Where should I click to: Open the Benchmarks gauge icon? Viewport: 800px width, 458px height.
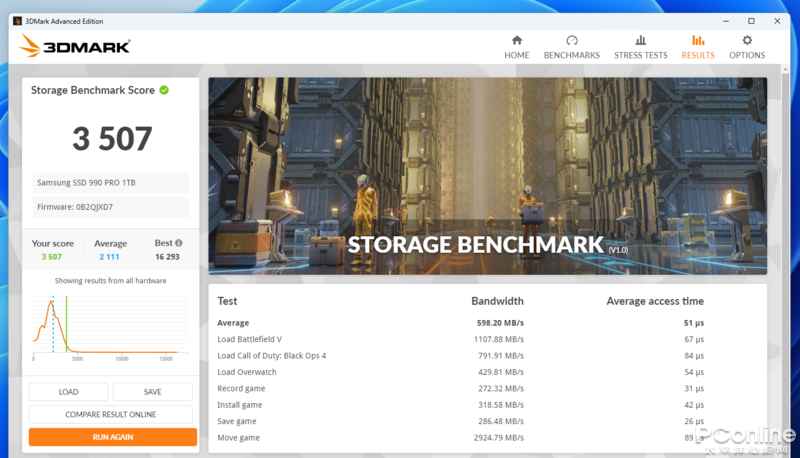(x=571, y=40)
